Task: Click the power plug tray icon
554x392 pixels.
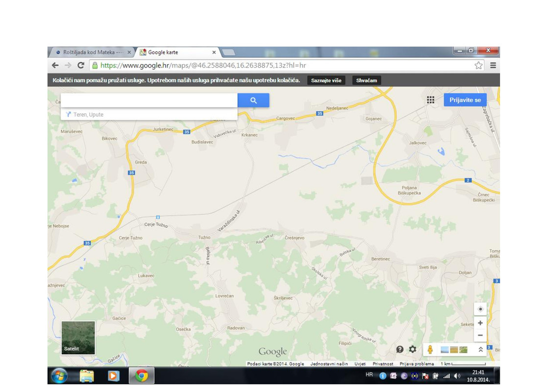Action: 435,376
